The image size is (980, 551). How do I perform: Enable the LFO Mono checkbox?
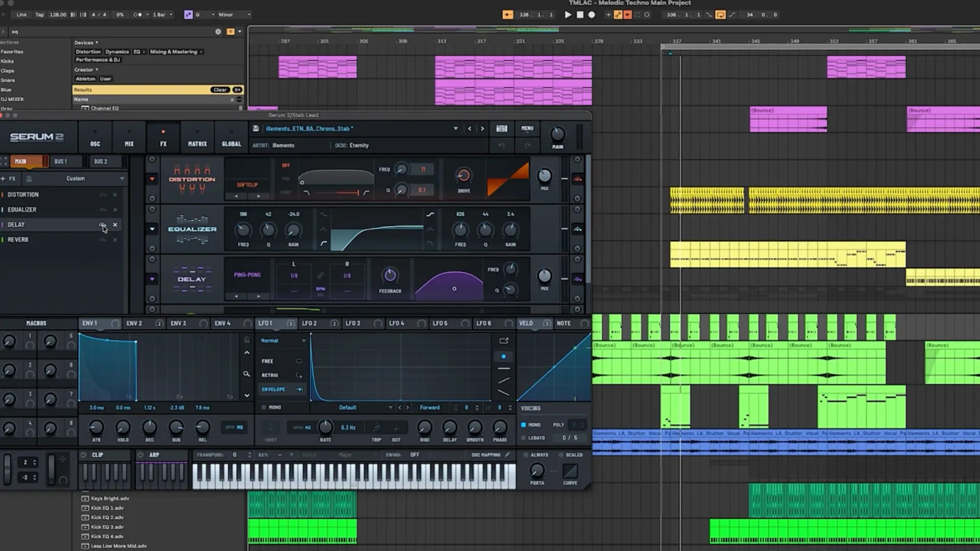pos(264,408)
